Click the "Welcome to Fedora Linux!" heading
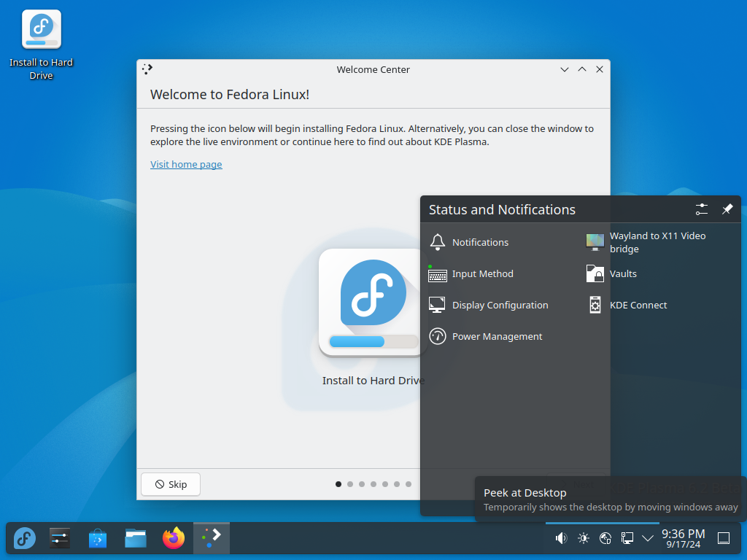The height and width of the screenshot is (560, 747). click(230, 94)
